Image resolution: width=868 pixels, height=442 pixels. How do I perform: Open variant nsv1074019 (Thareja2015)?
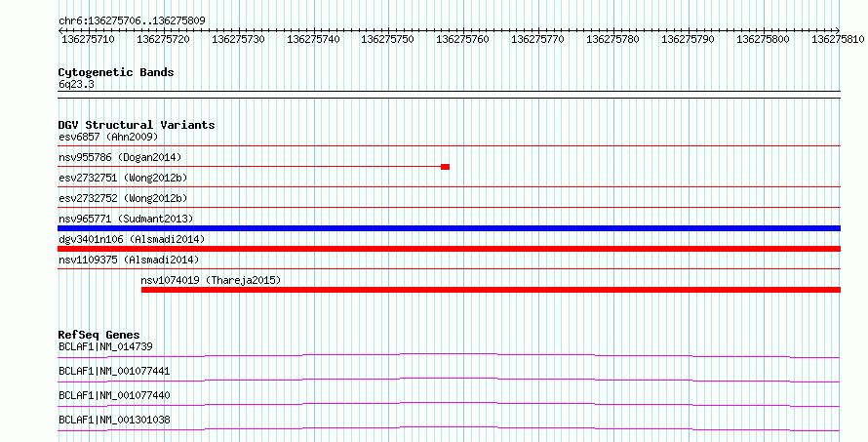[211, 280]
